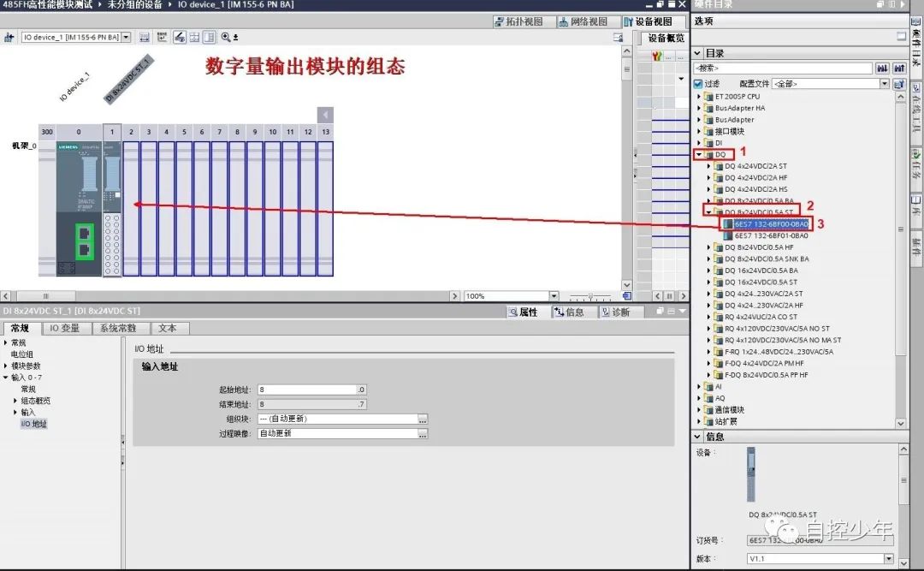Screen dimensions: 924x571
Task: Expand the AI catalog folder
Action: 699,386
